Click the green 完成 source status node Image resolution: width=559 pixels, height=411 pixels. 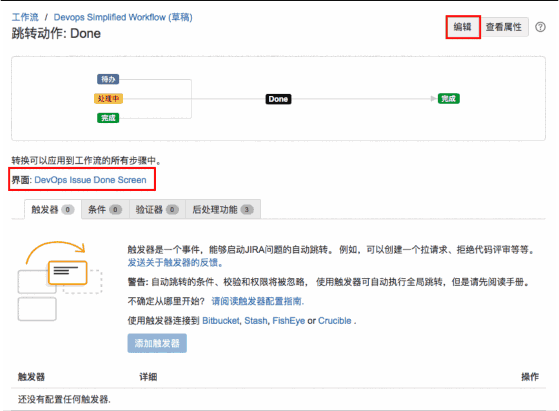coord(108,118)
